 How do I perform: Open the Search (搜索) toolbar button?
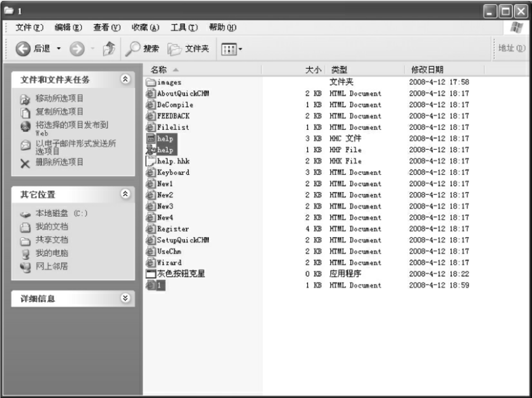click(x=142, y=48)
